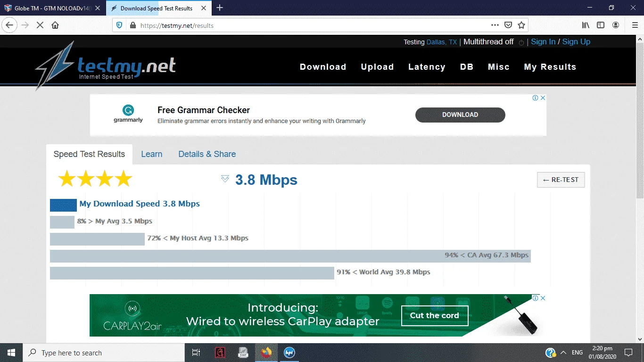Viewport: 644px width, 362px height.
Task: Switch to the Globe TM tab
Action: (x=53, y=8)
